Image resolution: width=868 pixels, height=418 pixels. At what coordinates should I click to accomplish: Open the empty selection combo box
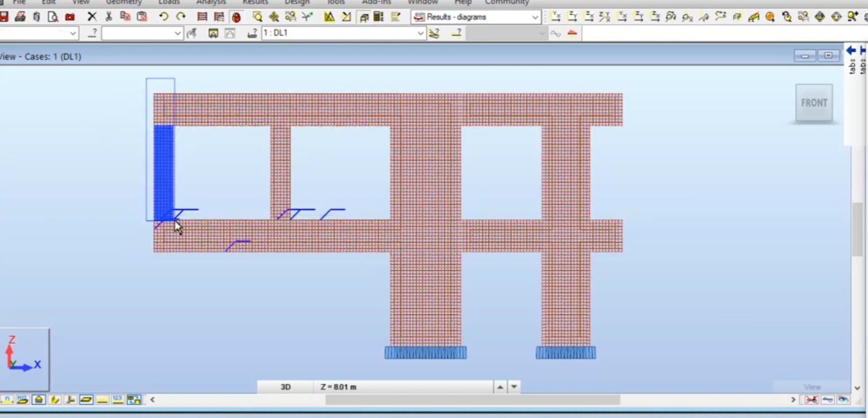click(x=142, y=33)
